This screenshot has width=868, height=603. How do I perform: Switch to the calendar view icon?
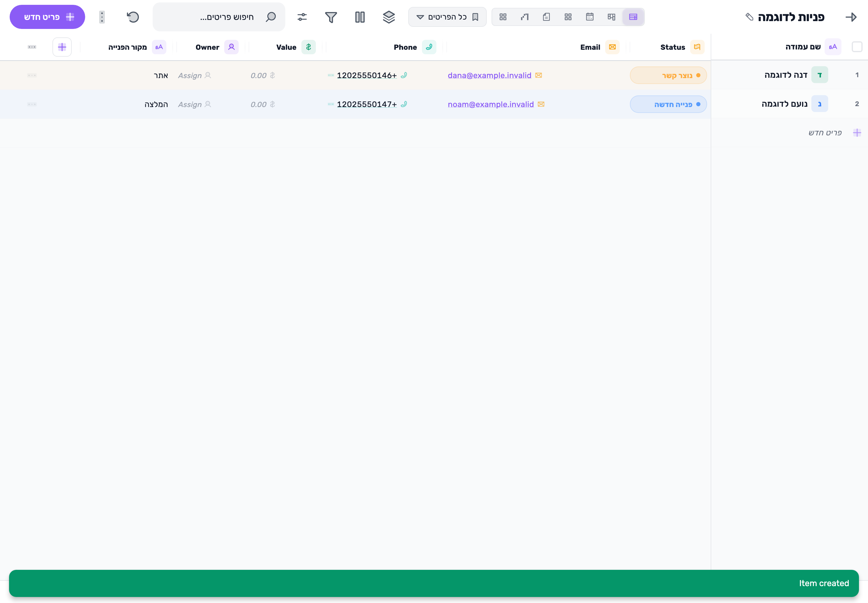pyautogui.click(x=590, y=17)
